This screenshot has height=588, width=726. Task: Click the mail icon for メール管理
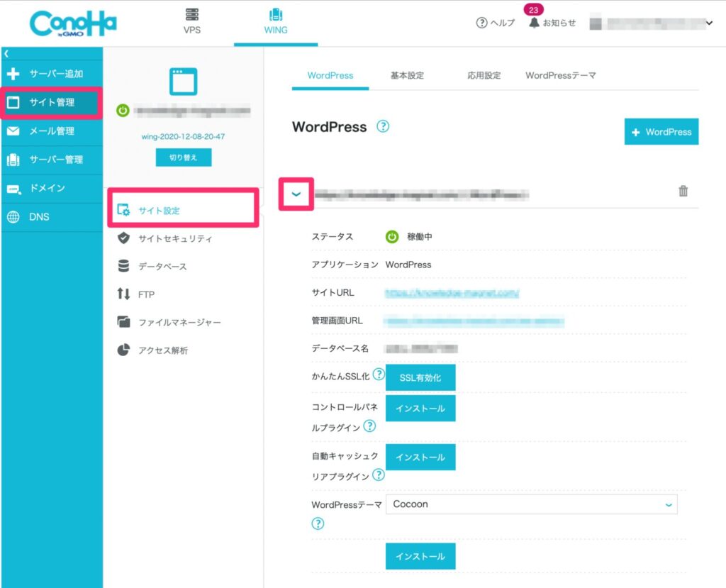13,131
